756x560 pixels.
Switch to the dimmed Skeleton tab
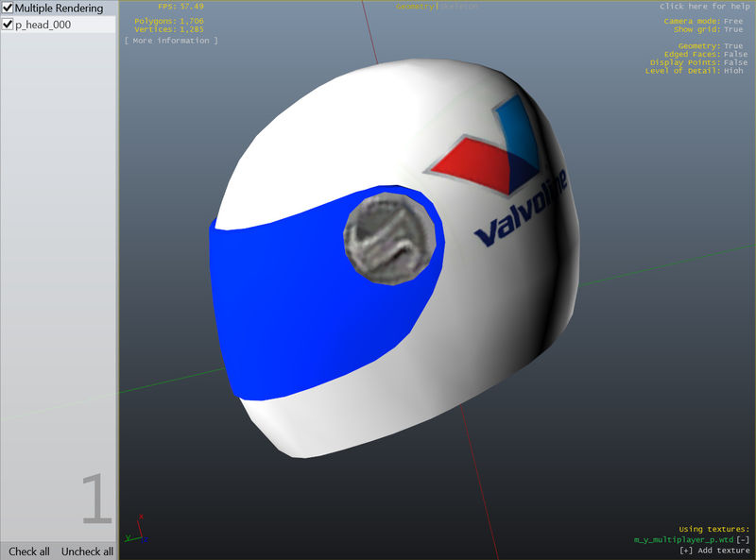point(458,7)
